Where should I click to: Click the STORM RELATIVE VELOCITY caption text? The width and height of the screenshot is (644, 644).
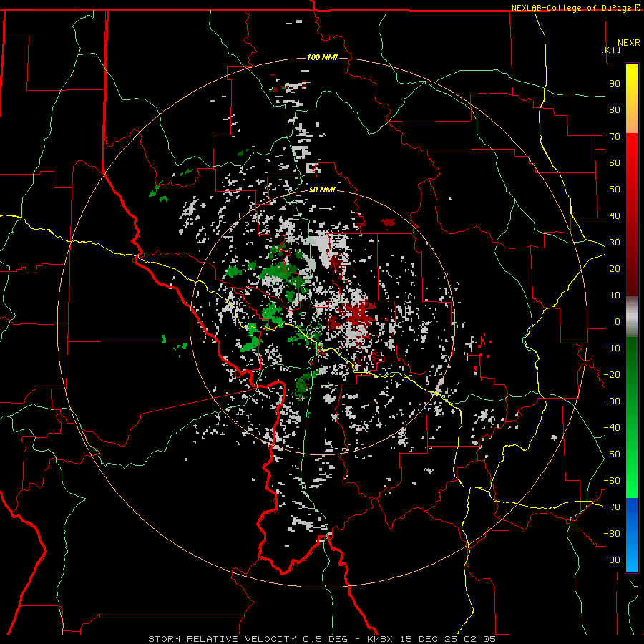(222, 639)
